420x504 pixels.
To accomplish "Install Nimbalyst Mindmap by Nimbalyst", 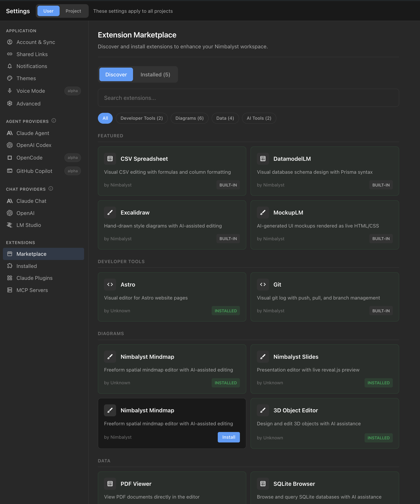I will (x=229, y=437).
